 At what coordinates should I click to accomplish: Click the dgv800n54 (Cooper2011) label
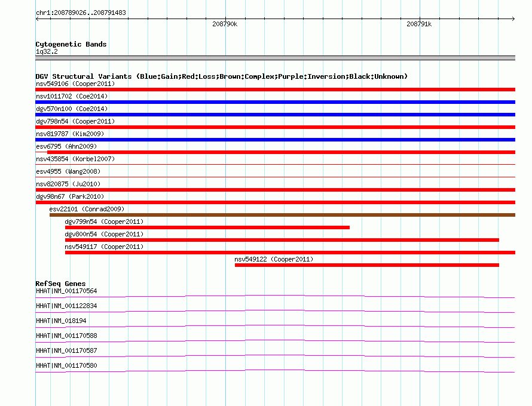pos(104,234)
